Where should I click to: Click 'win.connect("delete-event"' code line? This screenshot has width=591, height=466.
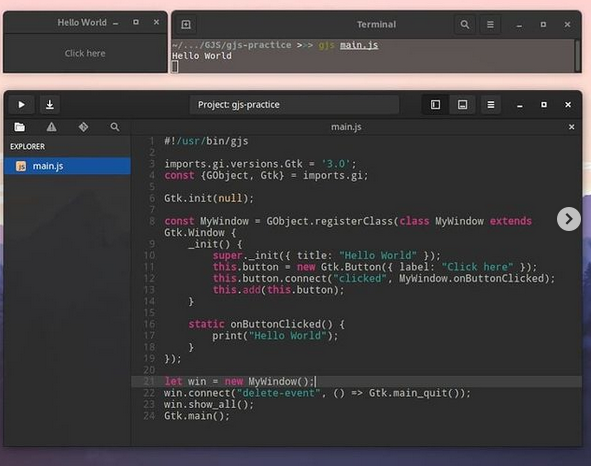[317, 393]
